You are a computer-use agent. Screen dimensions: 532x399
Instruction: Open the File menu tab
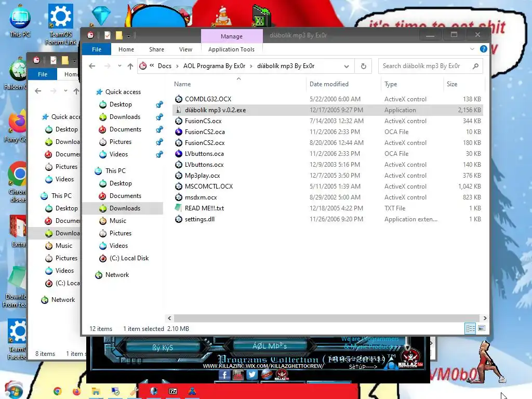point(97,49)
